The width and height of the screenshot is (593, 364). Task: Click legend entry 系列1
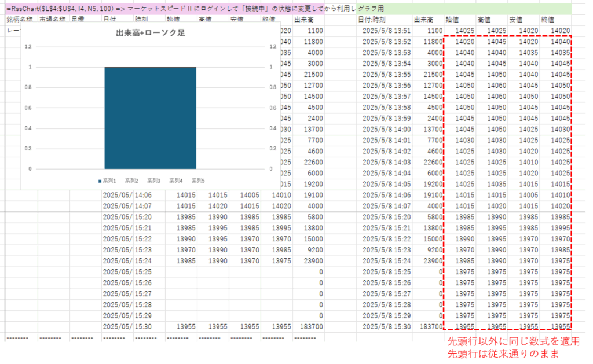(x=107, y=181)
